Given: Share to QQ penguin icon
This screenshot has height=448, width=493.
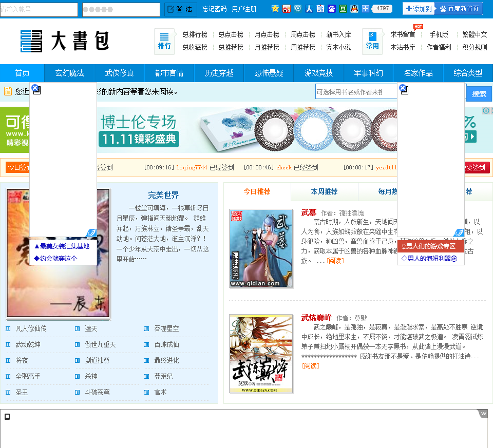Looking at the screenshot, I should click(354, 9).
